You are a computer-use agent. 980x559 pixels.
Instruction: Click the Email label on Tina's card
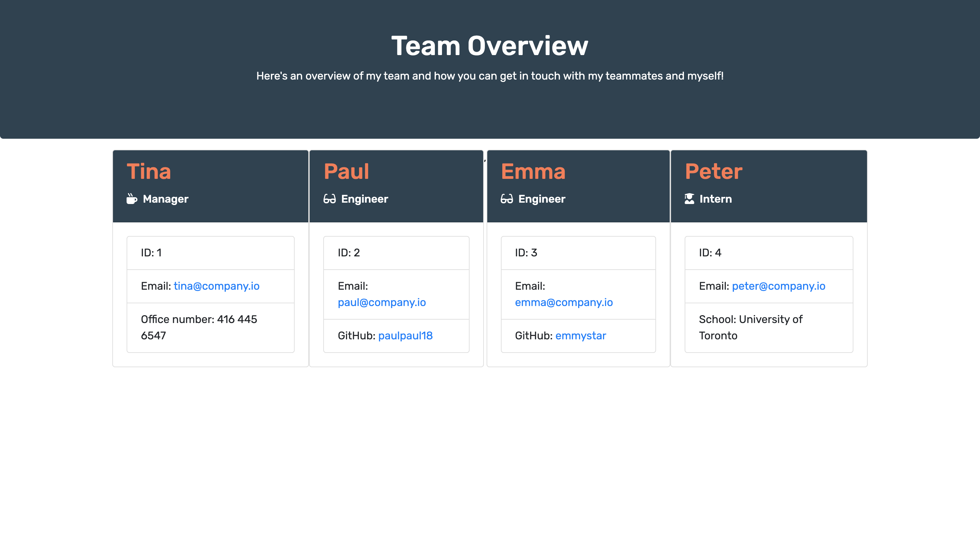tap(156, 286)
